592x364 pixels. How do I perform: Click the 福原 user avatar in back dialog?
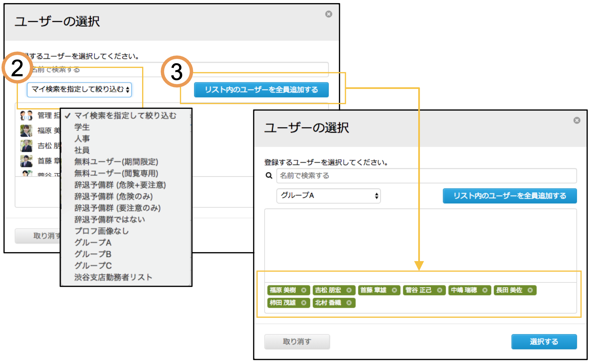[26, 131]
